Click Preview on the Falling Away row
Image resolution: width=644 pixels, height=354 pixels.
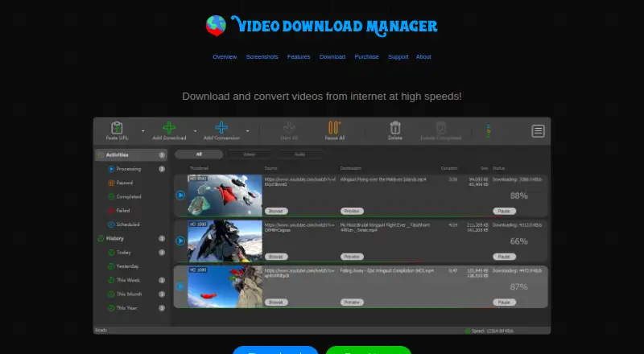(x=352, y=303)
